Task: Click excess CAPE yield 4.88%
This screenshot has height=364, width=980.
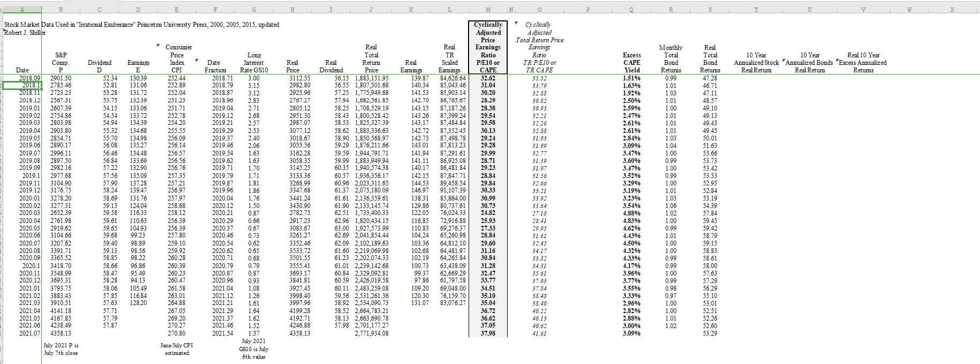Action: click(632, 213)
